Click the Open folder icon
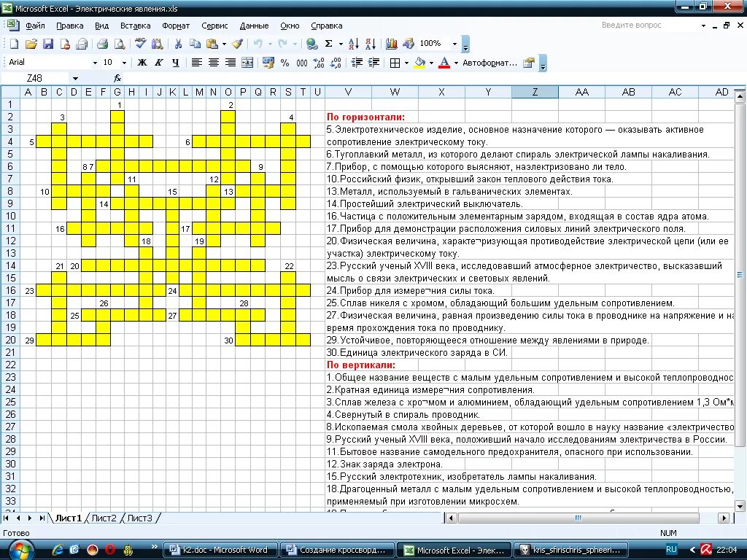 click(31, 44)
